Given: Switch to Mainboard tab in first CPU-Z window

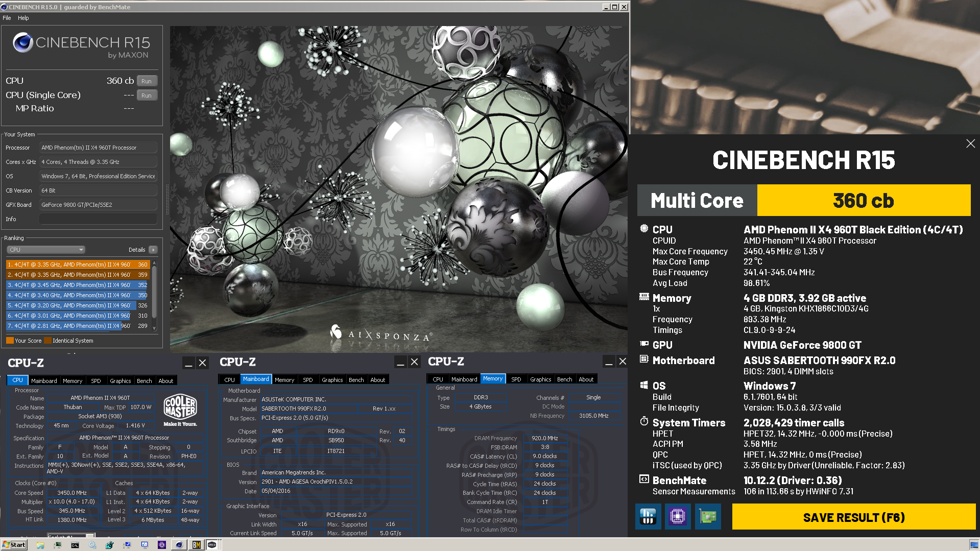Looking at the screenshot, I should coord(44,381).
